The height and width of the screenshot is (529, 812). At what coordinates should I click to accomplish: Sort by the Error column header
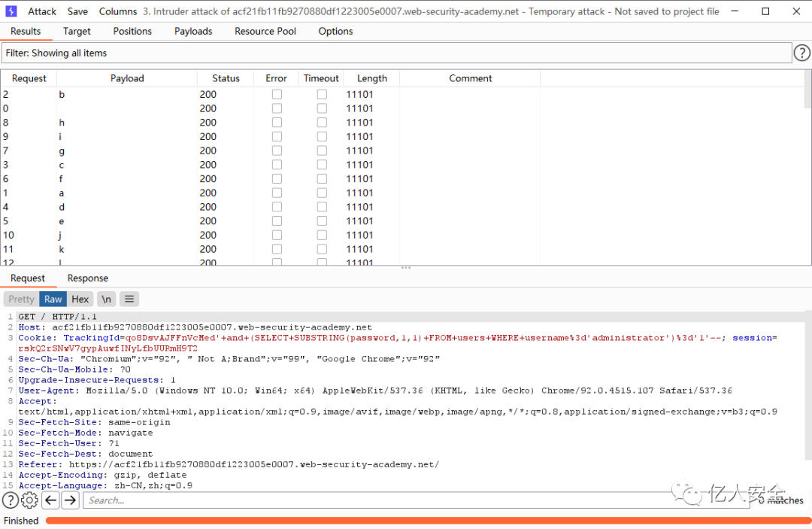coord(276,78)
